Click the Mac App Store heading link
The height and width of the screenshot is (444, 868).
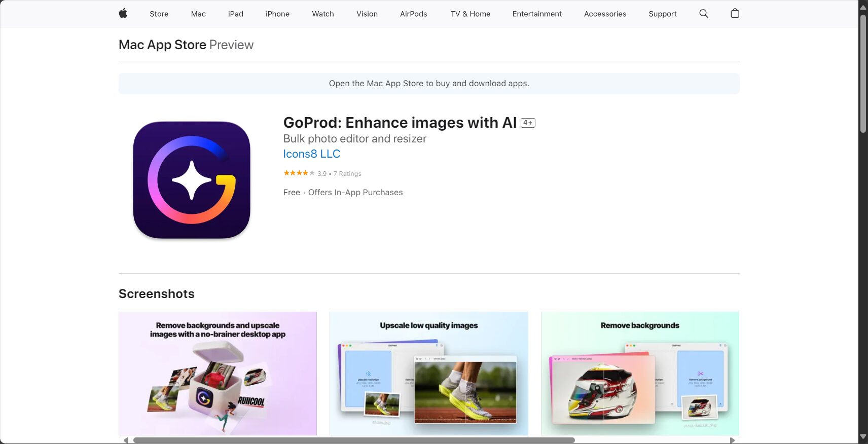click(x=162, y=45)
